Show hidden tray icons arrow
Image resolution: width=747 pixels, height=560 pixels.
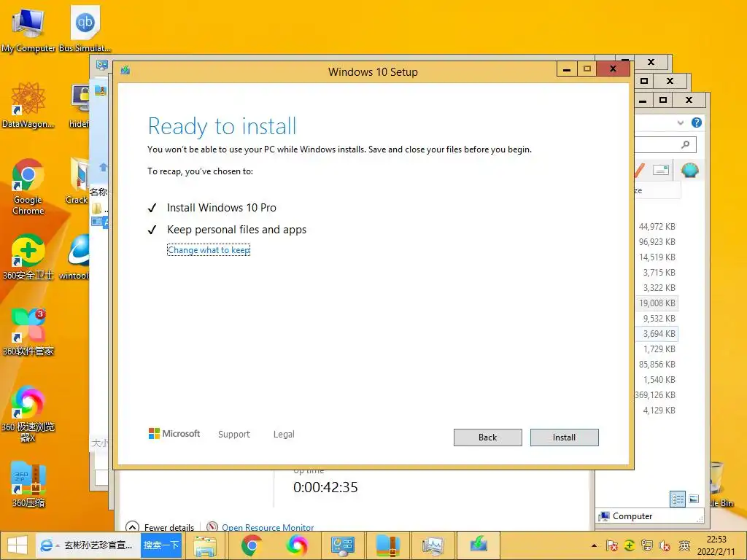594,545
